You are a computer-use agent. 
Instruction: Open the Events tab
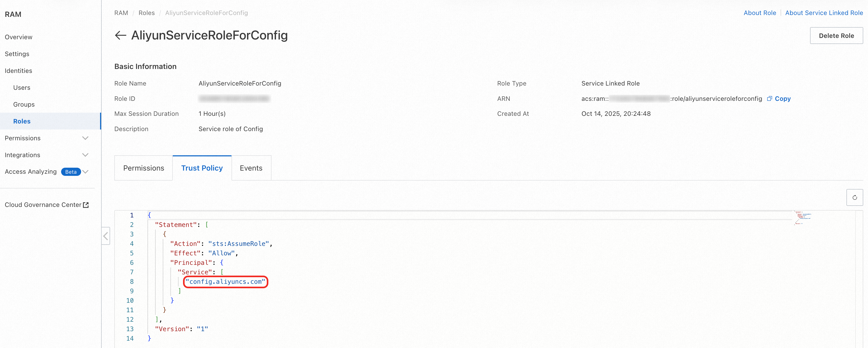pyautogui.click(x=251, y=168)
